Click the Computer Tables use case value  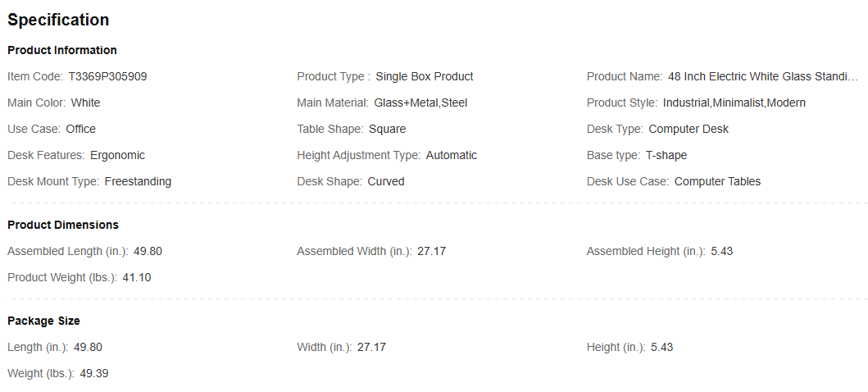tap(717, 181)
